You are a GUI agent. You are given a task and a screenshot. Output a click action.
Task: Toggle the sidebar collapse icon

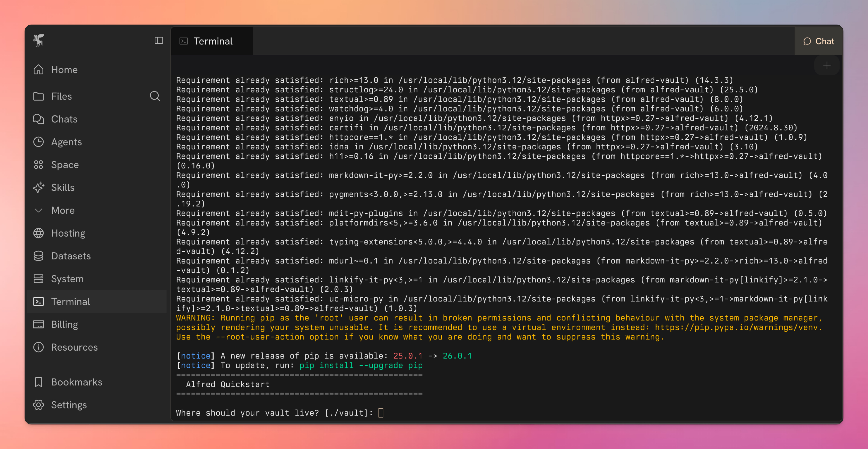coord(159,41)
